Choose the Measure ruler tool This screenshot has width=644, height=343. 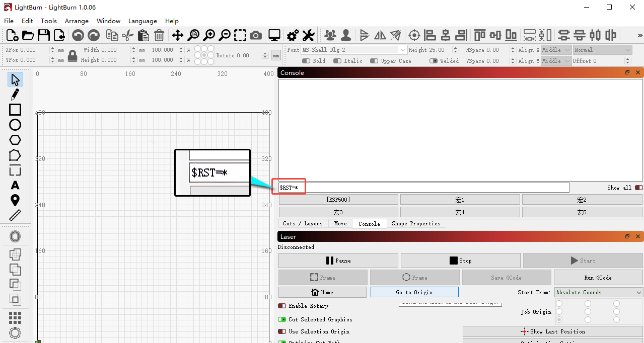pyautogui.click(x=15, y=215)
